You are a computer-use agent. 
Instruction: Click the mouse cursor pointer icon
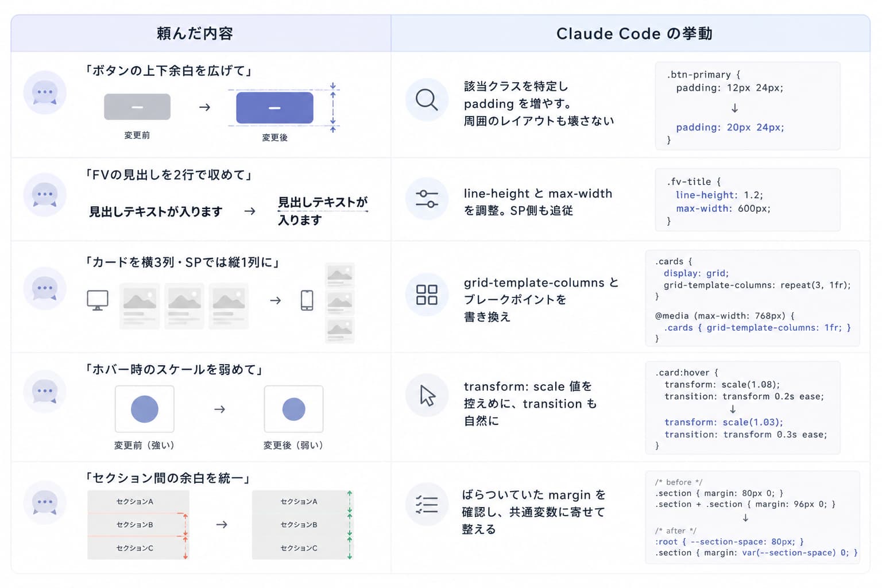427,396
